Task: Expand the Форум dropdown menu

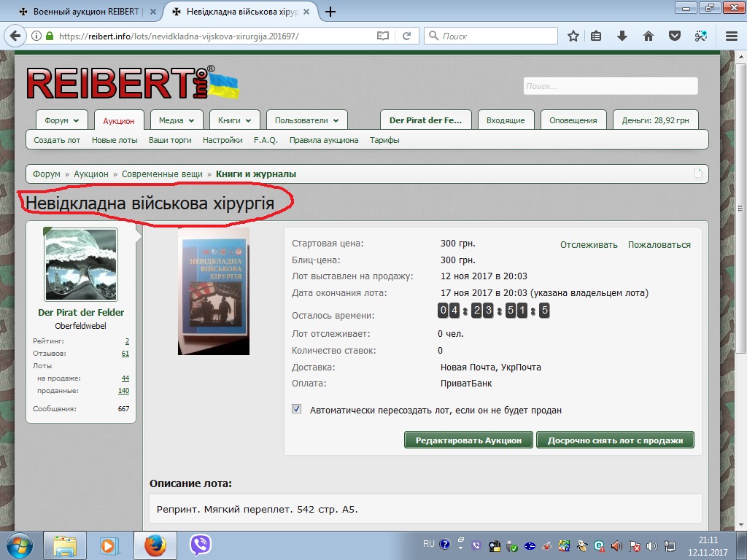Action: click(x=62, y=120)
